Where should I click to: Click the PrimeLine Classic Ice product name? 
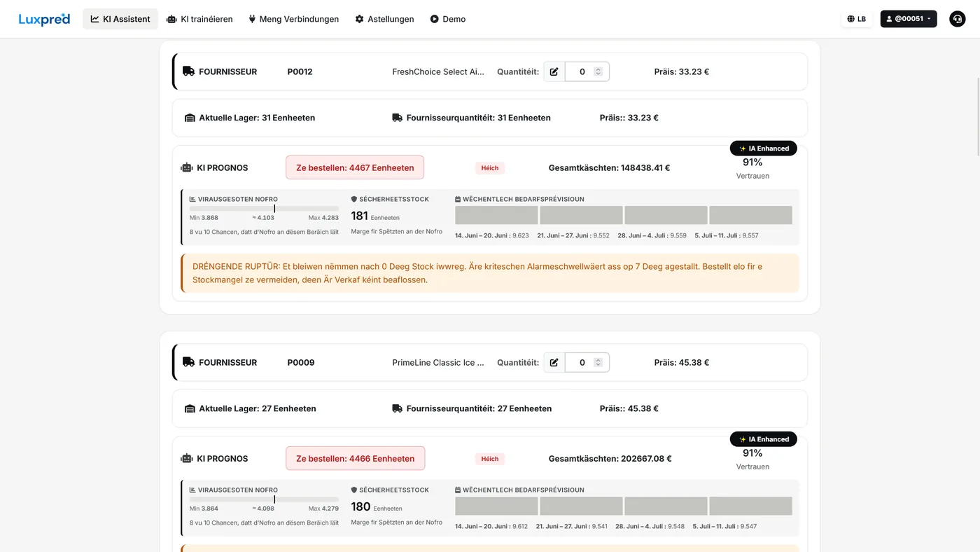coord(438,362)
